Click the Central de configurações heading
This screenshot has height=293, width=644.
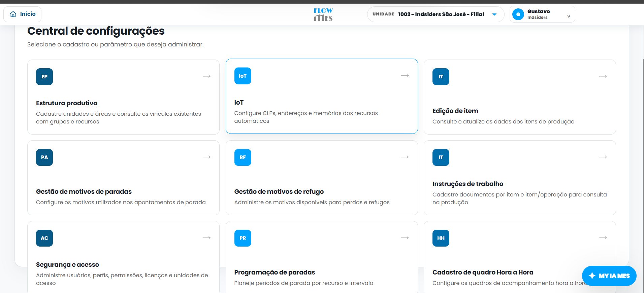tap(96, 31)
